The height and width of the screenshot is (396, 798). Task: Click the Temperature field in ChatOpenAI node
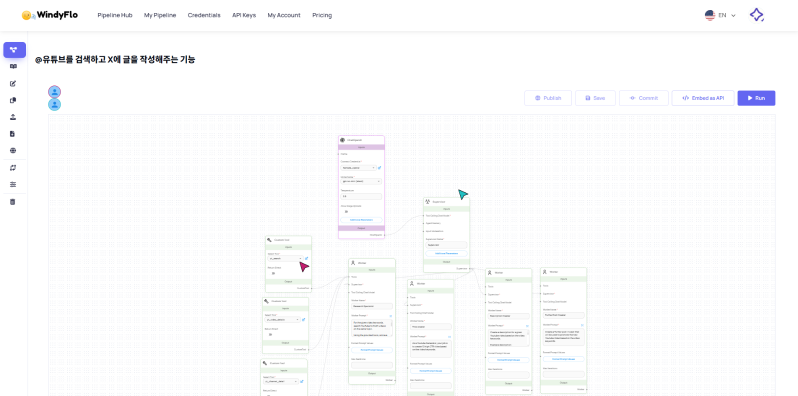pyautogui.click(x=361, y=196)
